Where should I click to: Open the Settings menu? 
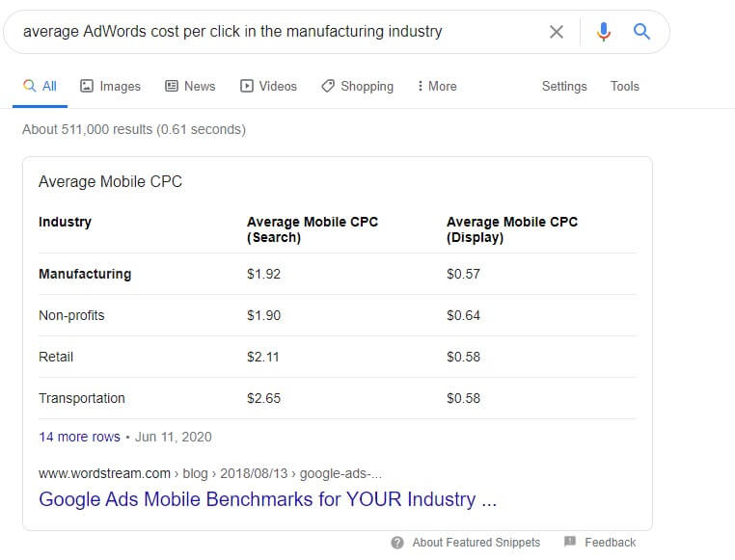click(x=564, y=86)
